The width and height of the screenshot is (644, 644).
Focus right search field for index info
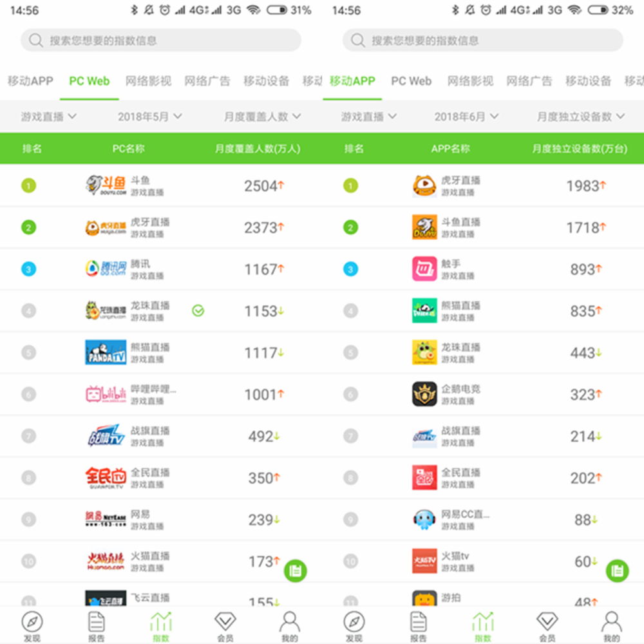483,40
